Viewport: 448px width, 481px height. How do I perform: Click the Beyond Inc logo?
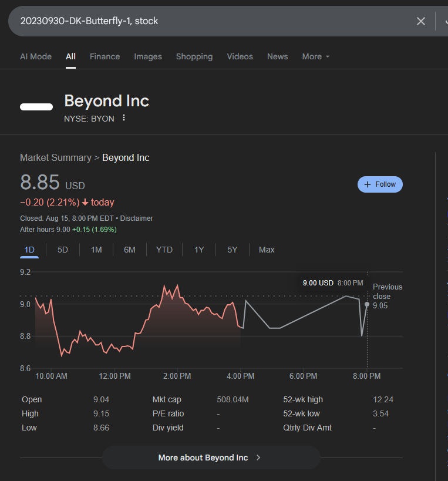(36, 107)
